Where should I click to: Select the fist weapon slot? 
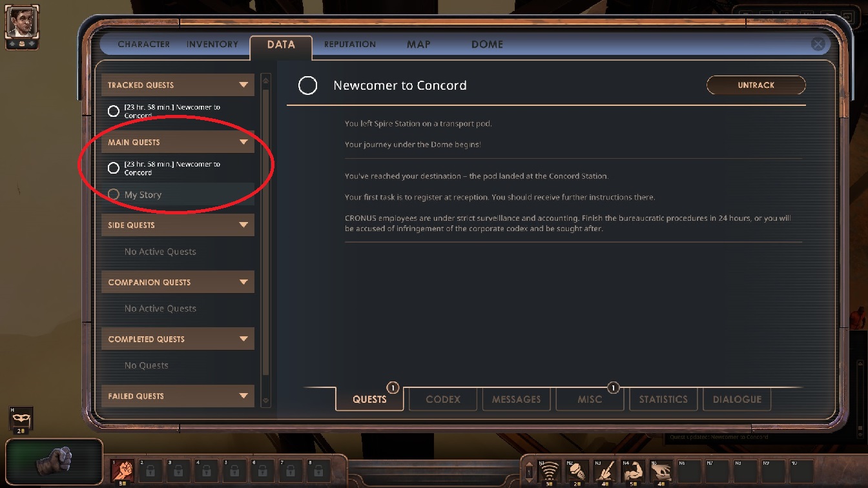click(54, 462)
